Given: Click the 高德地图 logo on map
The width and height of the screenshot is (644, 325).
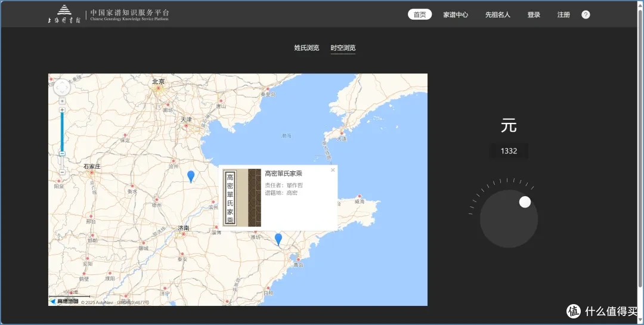Looking at the screenshot, I should pos(64,302).
